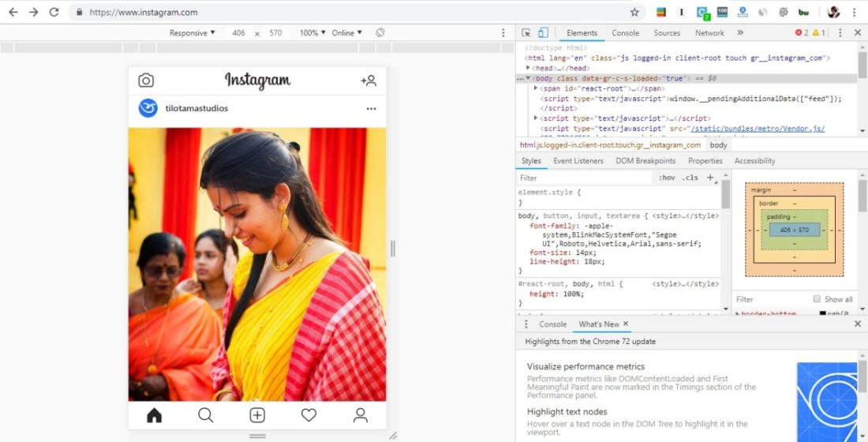
Task: Click the viewport width field 406
Action: [x=238, y=32]
